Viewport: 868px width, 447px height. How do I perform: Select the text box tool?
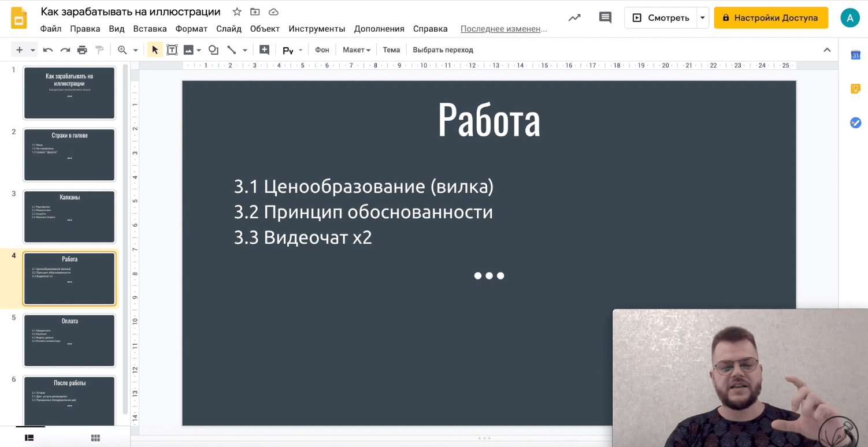172,50
